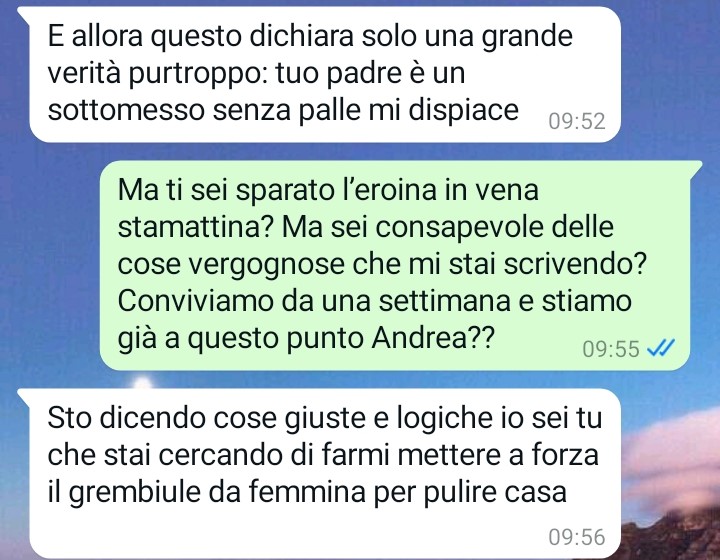Select the 09:55 timestamp

611,349
